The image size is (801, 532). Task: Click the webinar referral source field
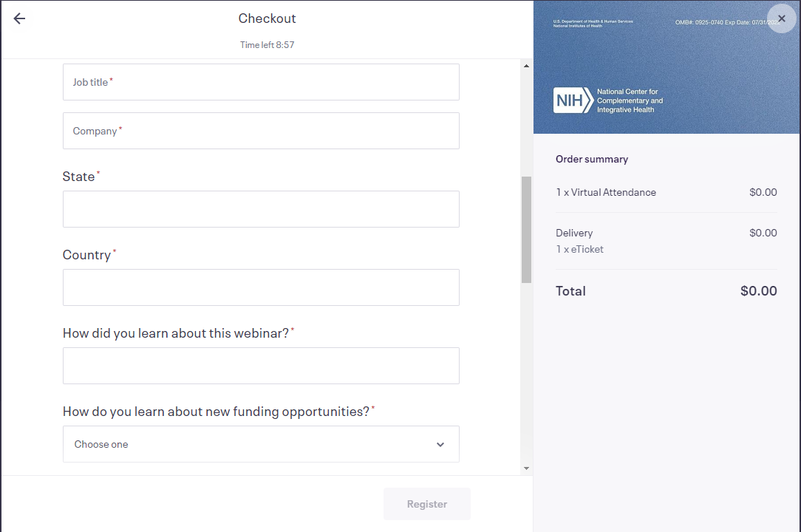point(261,366)
